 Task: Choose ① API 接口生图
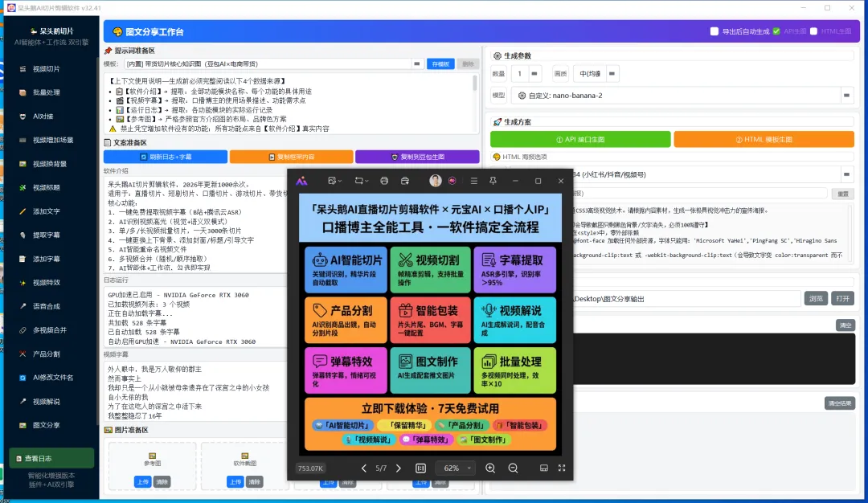click(x=580, y=140)
